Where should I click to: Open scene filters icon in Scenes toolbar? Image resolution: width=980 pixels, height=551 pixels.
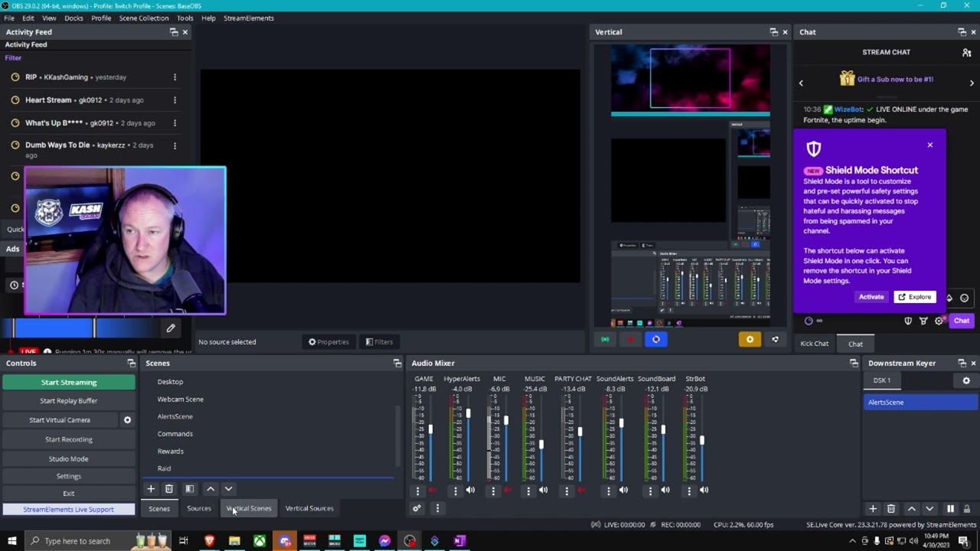pyautogui.click(x=189, y=489)
